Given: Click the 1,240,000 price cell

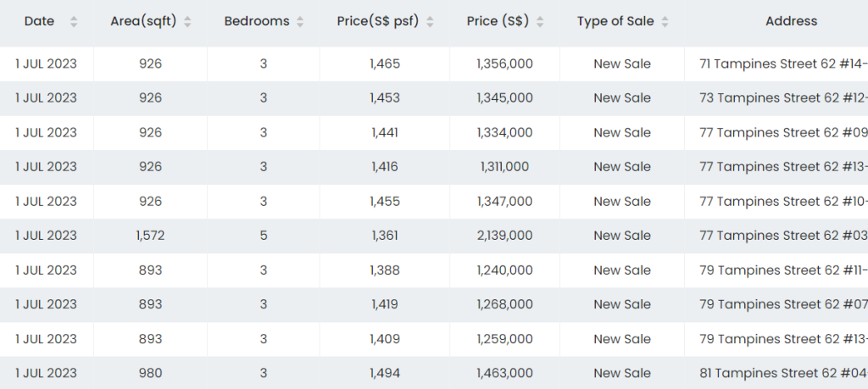Looking at the screenshot, I should 504,270.
